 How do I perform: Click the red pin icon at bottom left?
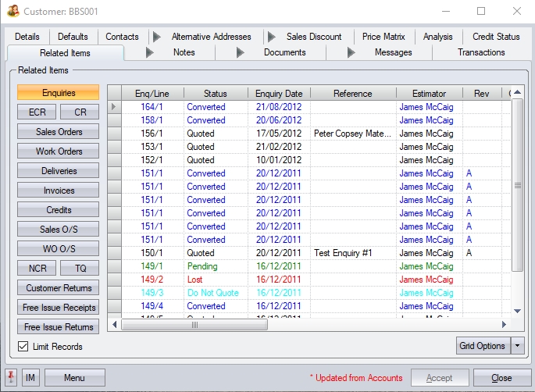[12, 378]
